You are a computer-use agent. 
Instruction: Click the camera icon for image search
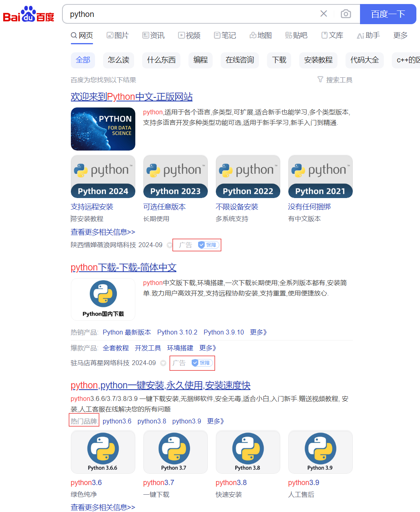click(346, 14)
